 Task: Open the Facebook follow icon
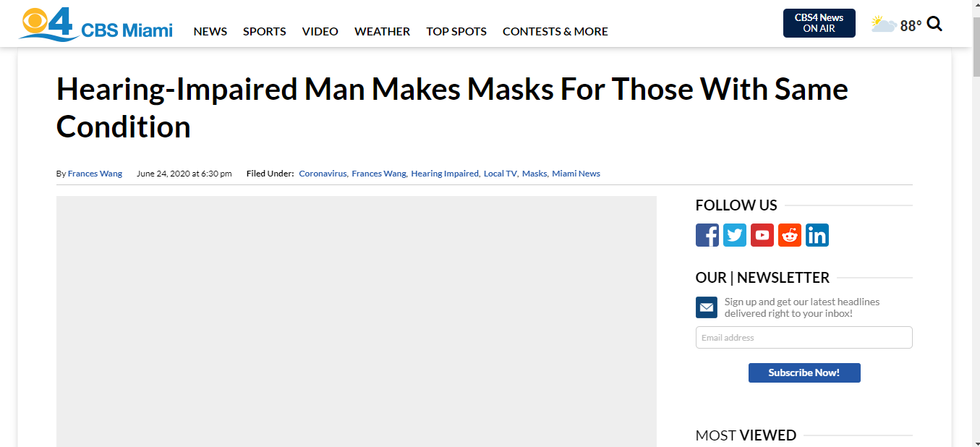click(x=707, y=235)
